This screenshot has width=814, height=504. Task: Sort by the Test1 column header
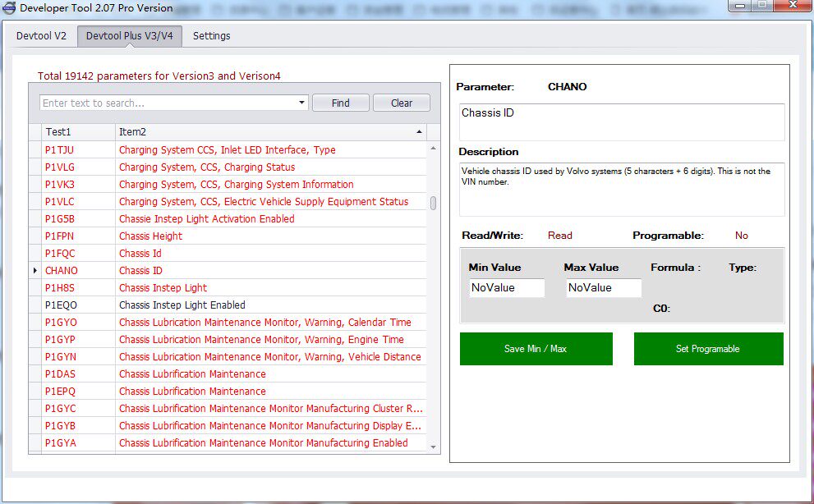tap(78, 132)
